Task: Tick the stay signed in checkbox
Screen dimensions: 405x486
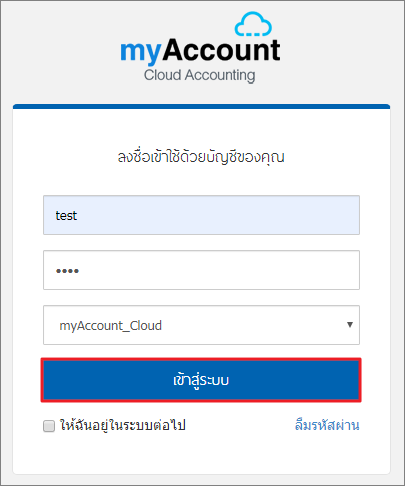Action: click(x=49, y=426)
